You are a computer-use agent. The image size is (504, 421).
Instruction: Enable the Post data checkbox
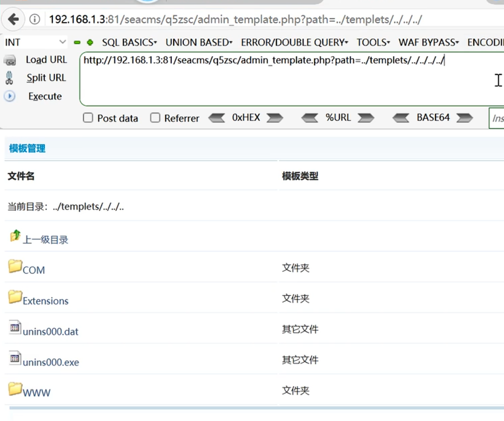tap(88, 118)
